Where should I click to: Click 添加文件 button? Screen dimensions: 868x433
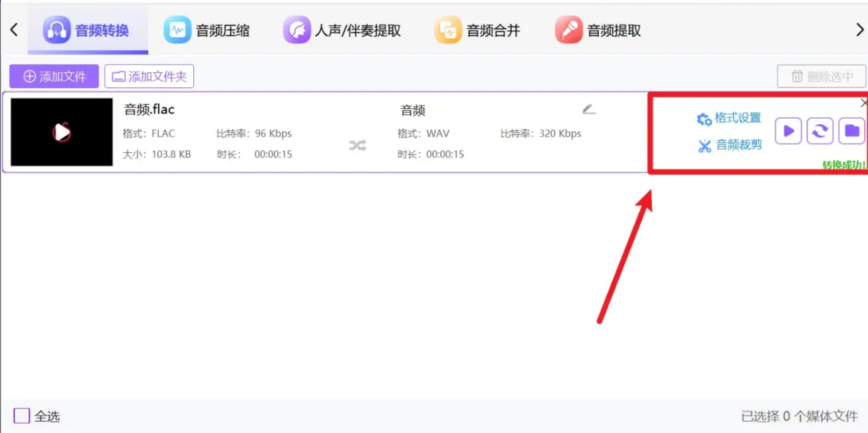[x=54, y=76]
